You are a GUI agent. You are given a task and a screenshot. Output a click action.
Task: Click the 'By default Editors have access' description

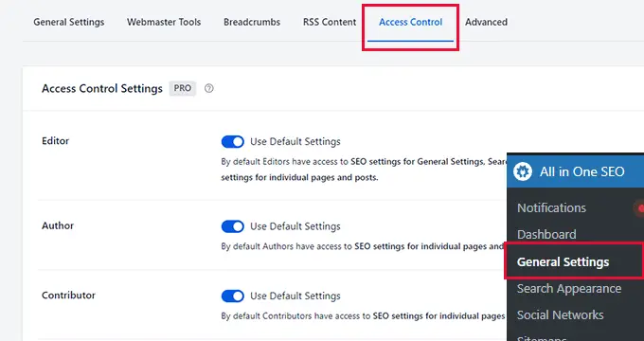(364, 170)
